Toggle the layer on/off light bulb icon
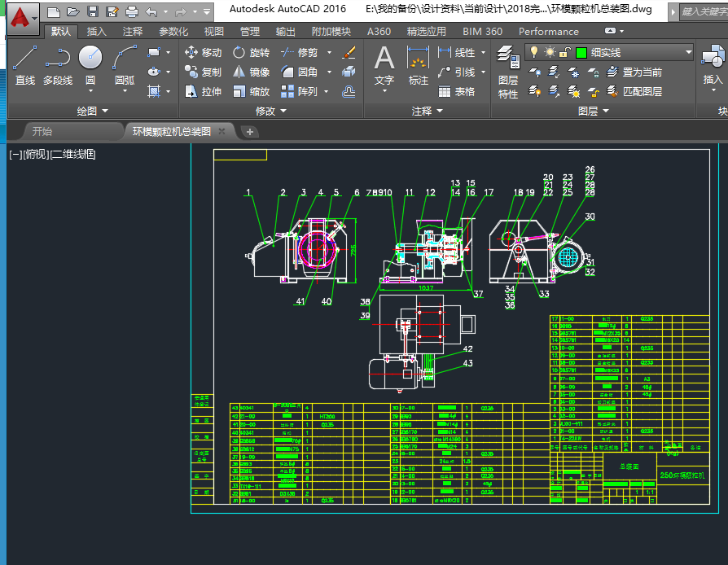Image resolution: width=728 pixels, height=565 pixels. point(534,52)
